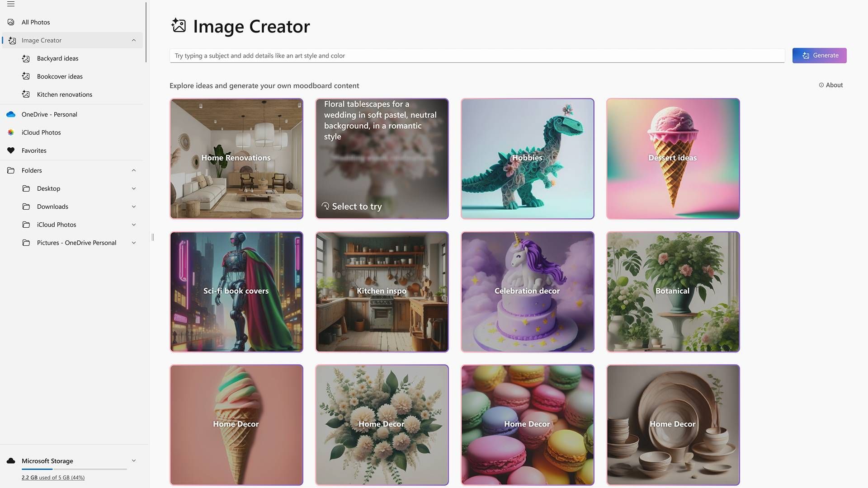Click the All Photos sidebar icon
Screen dimensions: 868x488
point(11,22)
